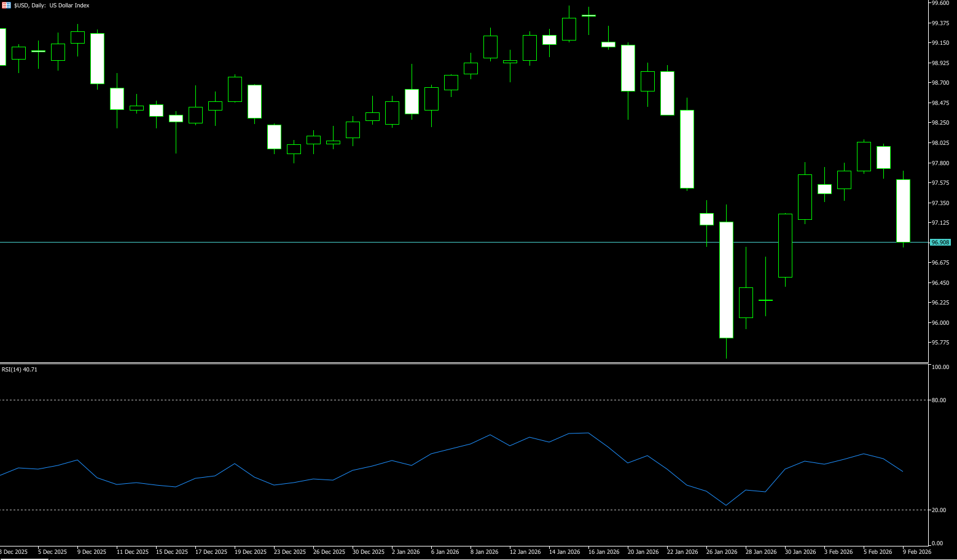The image size is (957, 560).
Task: Click the 26 Jan 2026 date label
Action: [x=722, y=552]
